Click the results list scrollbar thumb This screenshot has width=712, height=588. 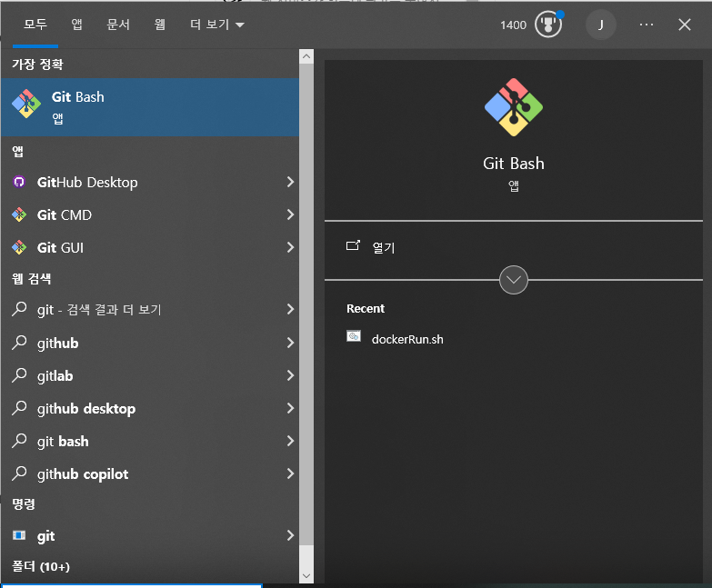click(x=306, y=304)
